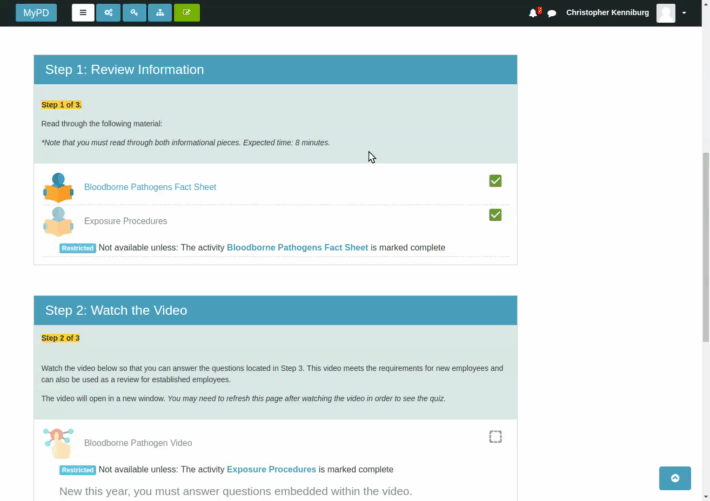Image resolution: width=710 pixels, height=501 pixels.
Task: Toggle the hamburger menu icon
Action: coord(83,13)
